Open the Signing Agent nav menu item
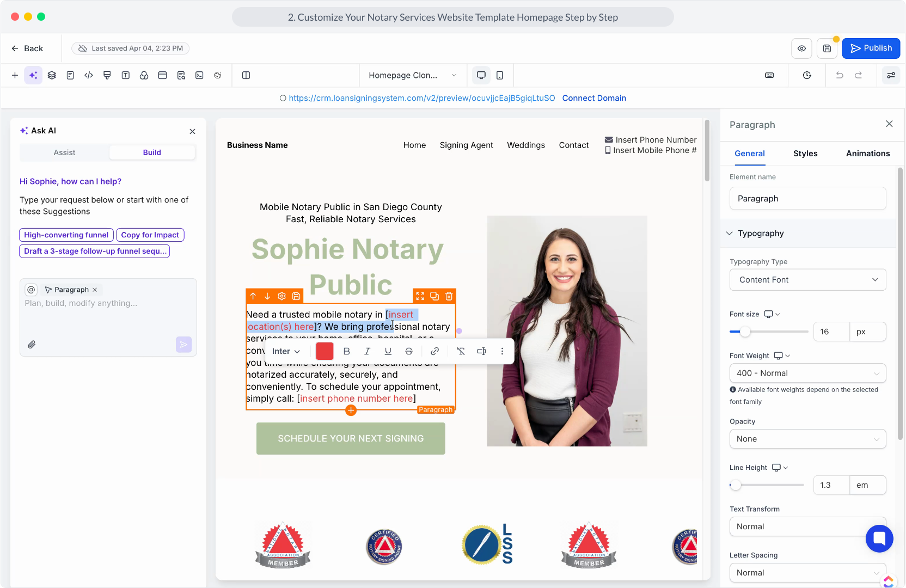 (x=467, y=145)
